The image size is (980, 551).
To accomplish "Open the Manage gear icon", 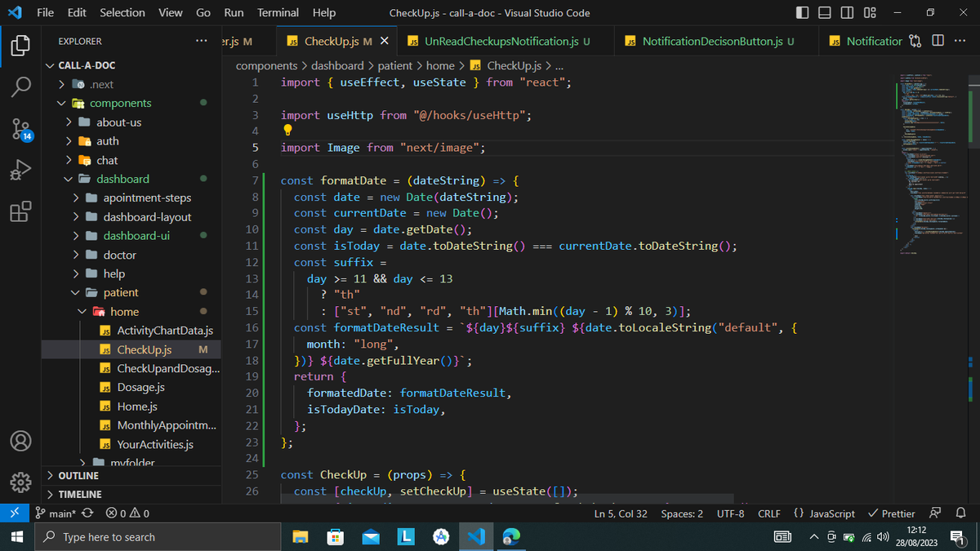I will click(20, 482).
